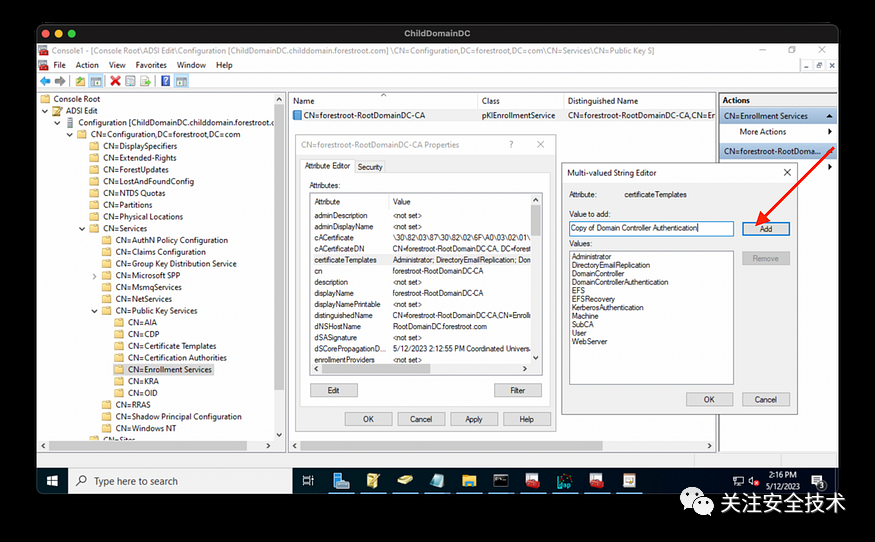Click the red Delete icon in the toolbar
Viewport: 875px width, 542px height.
(x=115, y=81)
